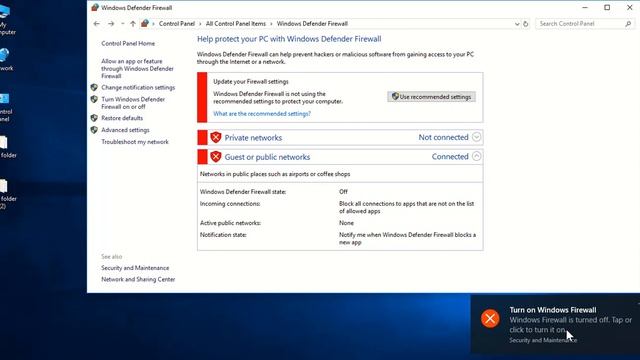Screen dimensions: 640x360
Task: Click the search magnifier icon
Action: (628, 24)
